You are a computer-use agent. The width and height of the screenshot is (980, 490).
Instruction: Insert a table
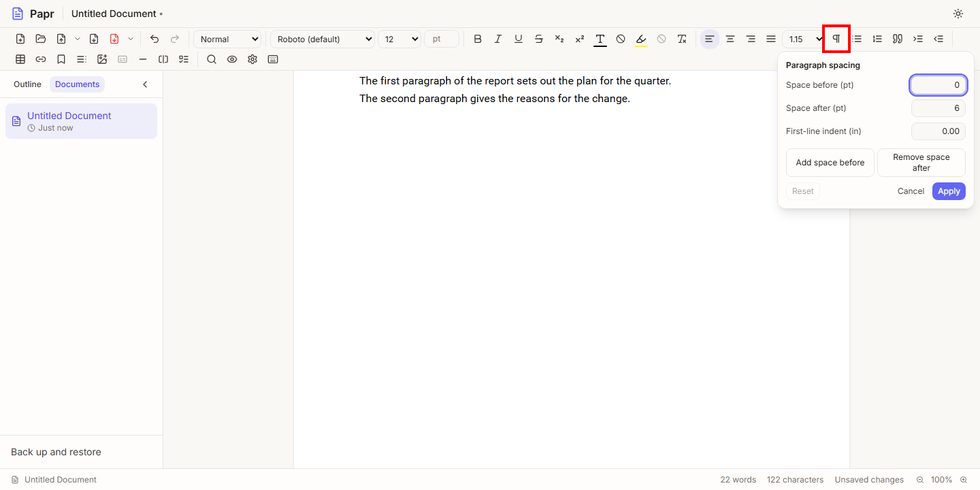[x=20, y=59]
